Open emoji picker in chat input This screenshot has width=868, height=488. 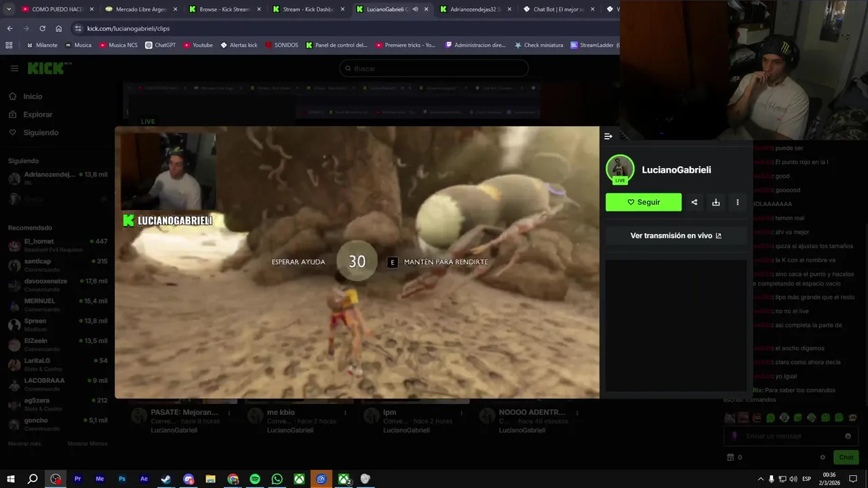click(848, 436)
